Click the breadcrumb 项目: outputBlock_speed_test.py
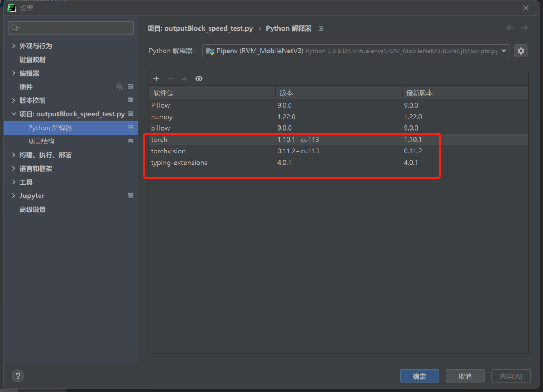The width and height of the screenshot is (543, 392). pos(200,28)
